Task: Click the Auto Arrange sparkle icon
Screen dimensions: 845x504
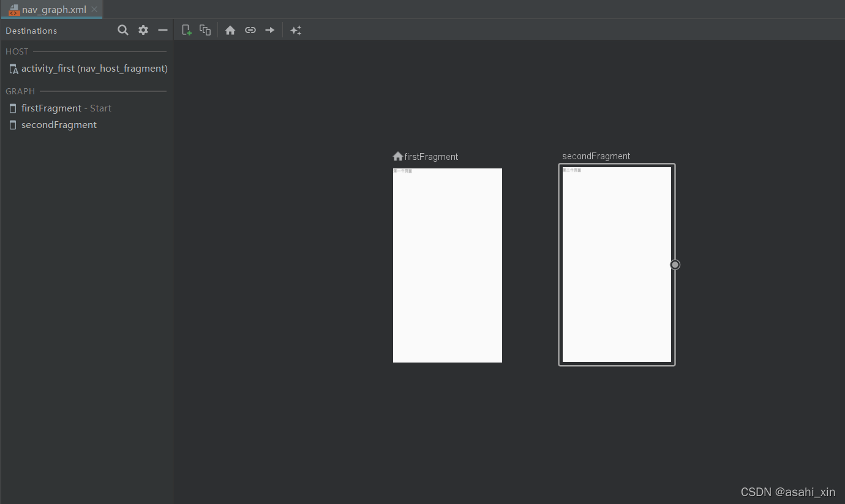Action: pyautogui.click(x=296, y=30)
